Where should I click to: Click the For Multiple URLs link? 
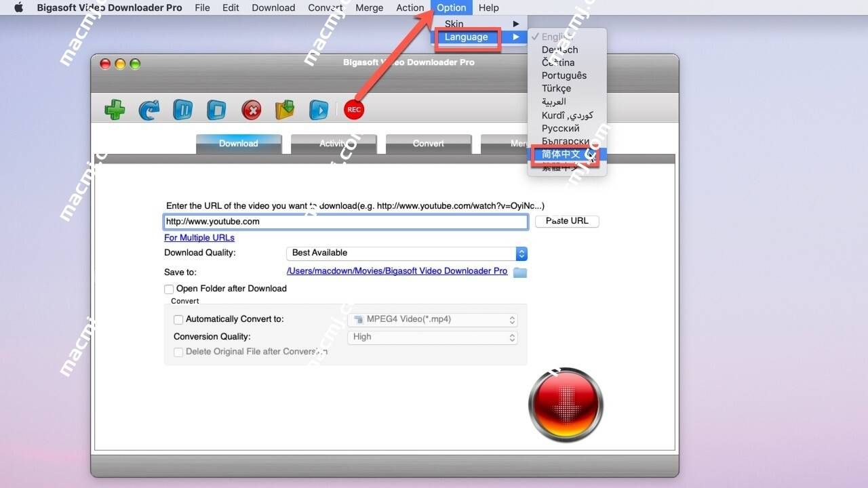pyautogui.click(x=199, y=238)
